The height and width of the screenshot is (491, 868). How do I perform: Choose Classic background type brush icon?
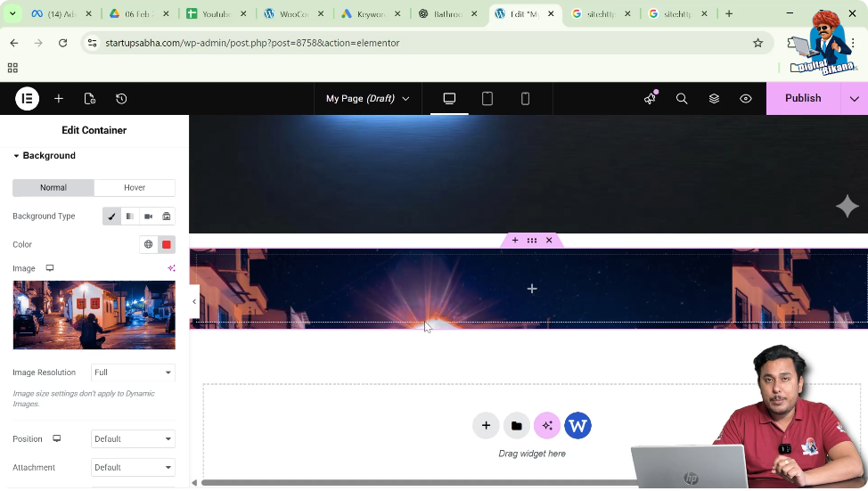111,217
